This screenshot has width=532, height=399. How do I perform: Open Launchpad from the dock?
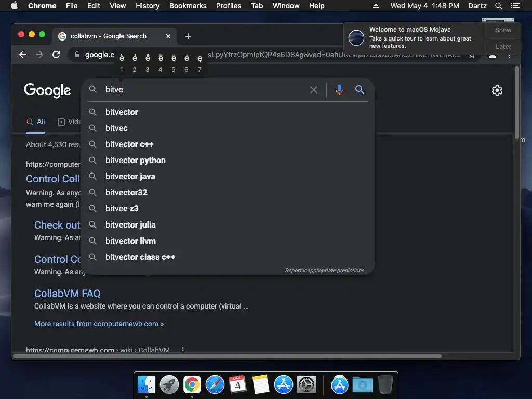169,385
